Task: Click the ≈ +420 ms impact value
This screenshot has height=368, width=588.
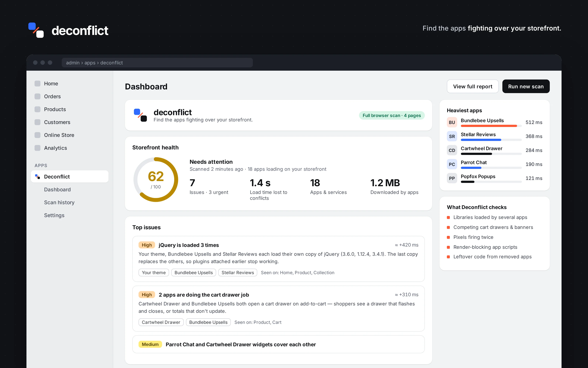Action: coord(406,245)
